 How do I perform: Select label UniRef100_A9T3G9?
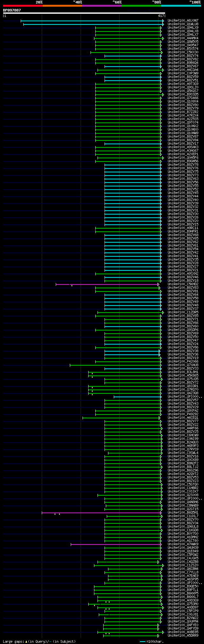click(x=183, y=84)
